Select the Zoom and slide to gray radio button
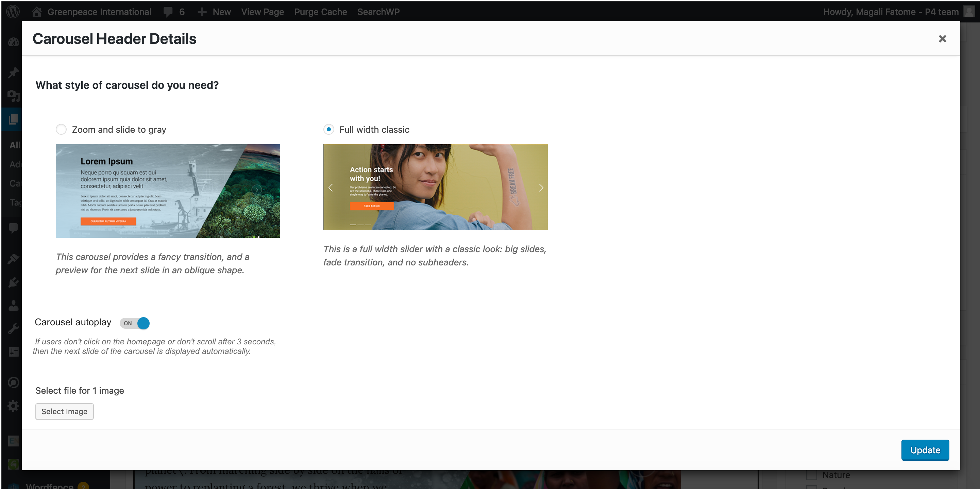This screenshot has width=980, height=490. (x=61, y=129)
